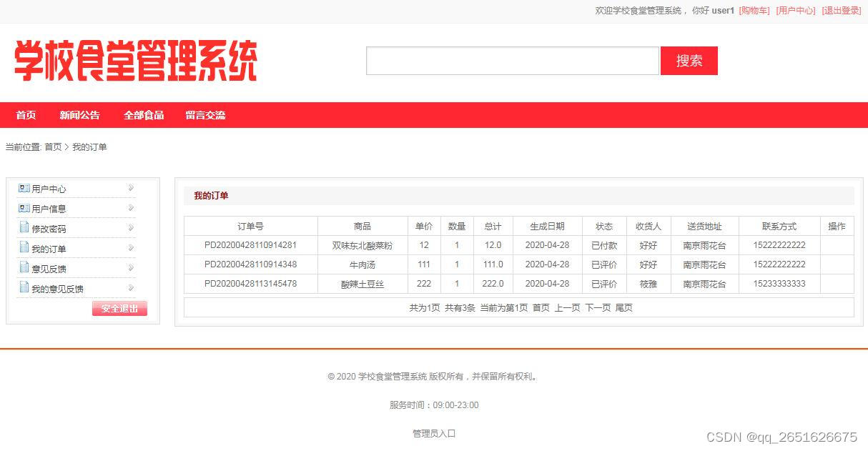Click order number PD20200428113145478

250,284
